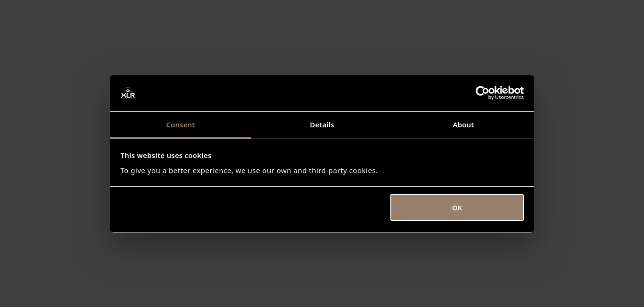Open the Details tab
This screenshot has width=644, height=307.
(x=322, y=125)
